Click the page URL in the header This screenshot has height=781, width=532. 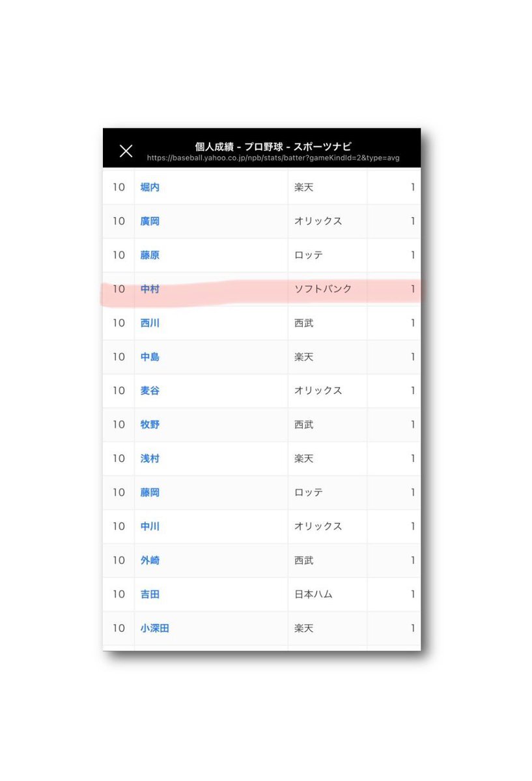click(x=273, y=158)
